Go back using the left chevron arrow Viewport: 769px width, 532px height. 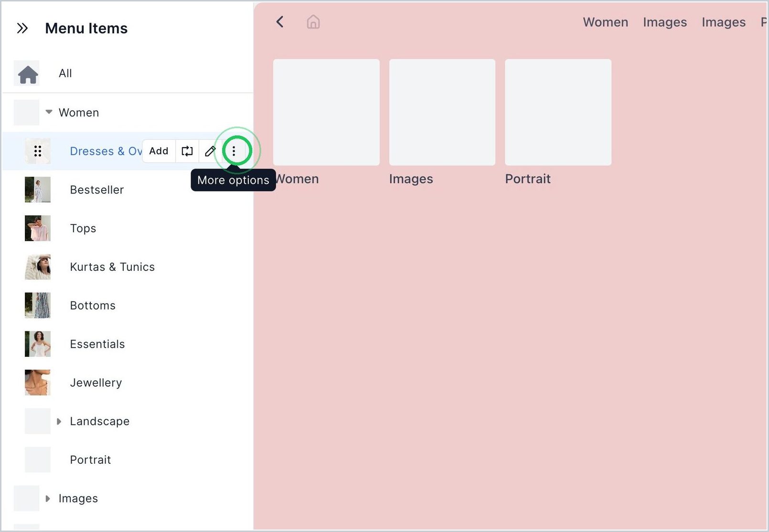pyautogui.click(x=280, y=22)
